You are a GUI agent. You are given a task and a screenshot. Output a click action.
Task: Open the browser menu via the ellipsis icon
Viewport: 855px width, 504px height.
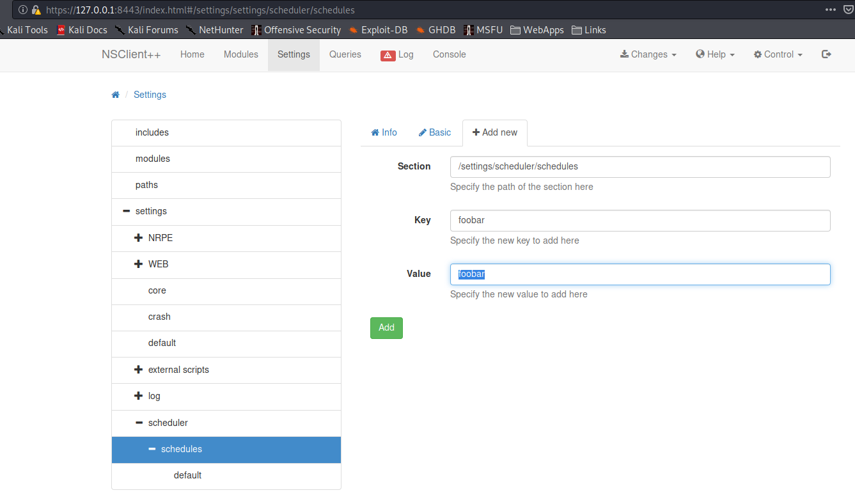point(830,10)
